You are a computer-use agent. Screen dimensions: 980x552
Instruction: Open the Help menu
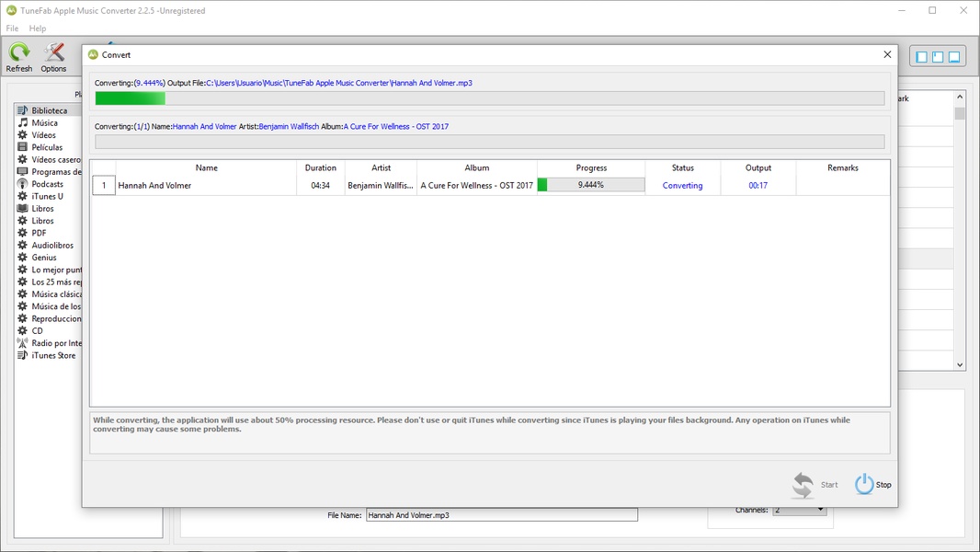click(38, 29)
